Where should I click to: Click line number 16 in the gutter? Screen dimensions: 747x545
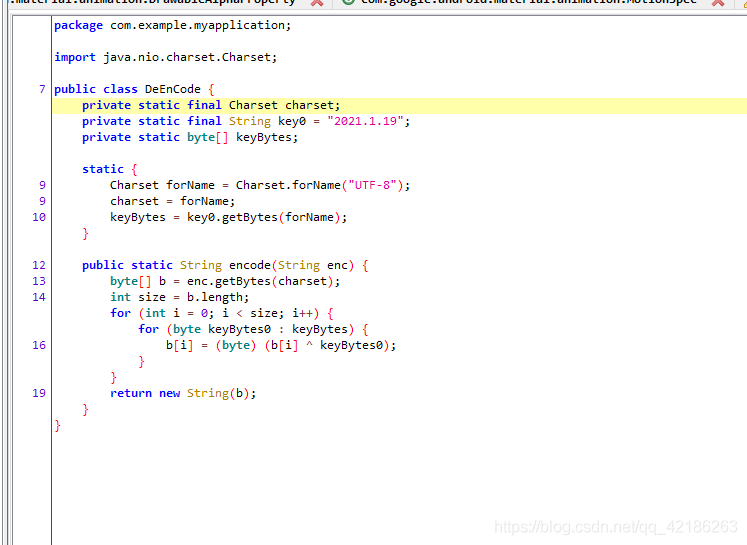point(39,345)
